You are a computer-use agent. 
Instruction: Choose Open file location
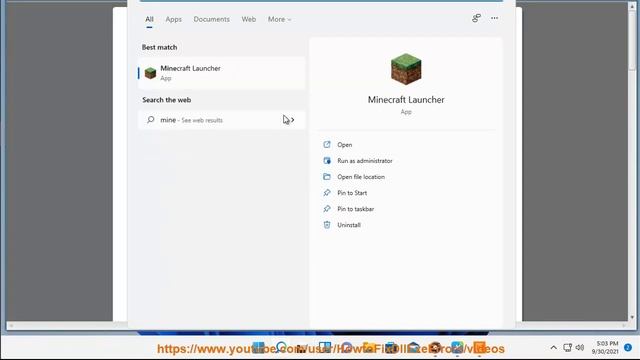[x=361, y=177]
